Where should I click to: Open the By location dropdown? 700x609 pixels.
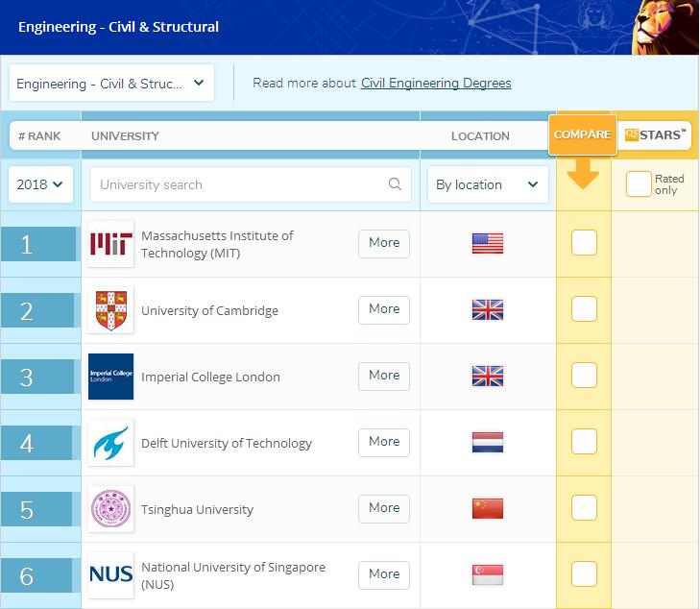click(488, 184)
